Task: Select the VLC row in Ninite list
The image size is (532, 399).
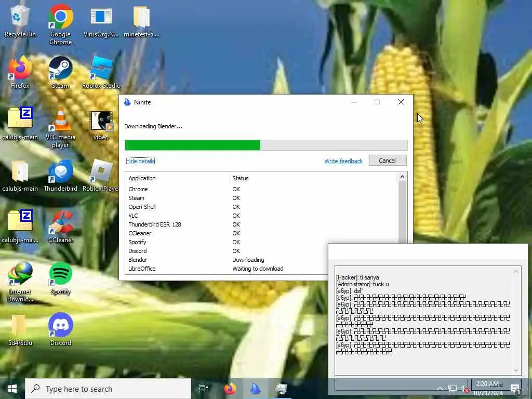Action: coord(261,216)
